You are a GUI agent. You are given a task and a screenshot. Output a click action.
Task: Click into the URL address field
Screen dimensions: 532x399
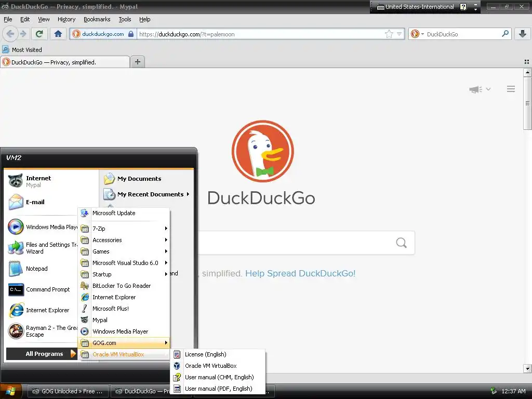coord(260,34)
